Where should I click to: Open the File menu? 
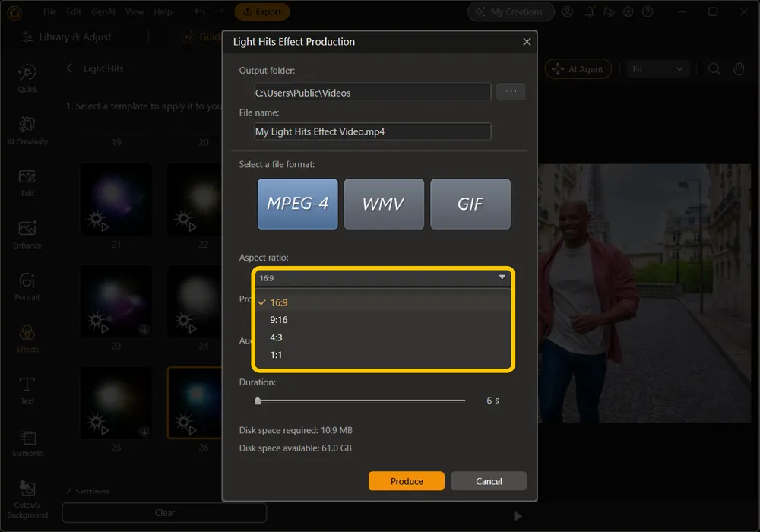pos(50,11)
